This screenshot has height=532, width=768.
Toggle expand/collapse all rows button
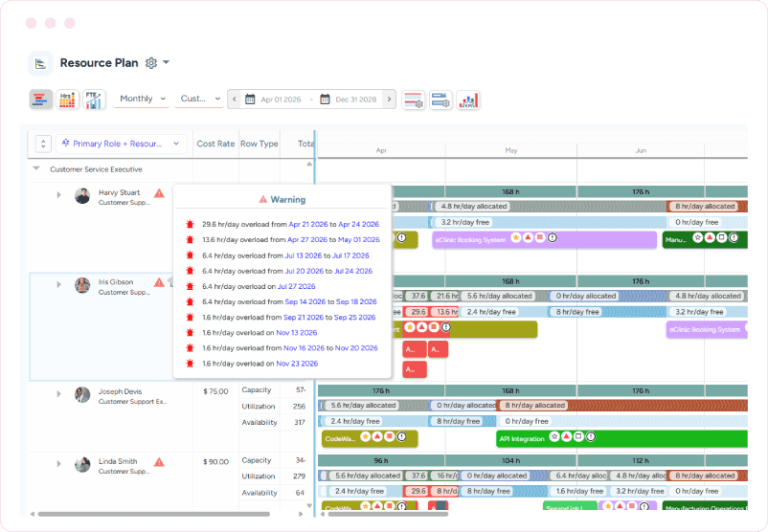point(43,144)
